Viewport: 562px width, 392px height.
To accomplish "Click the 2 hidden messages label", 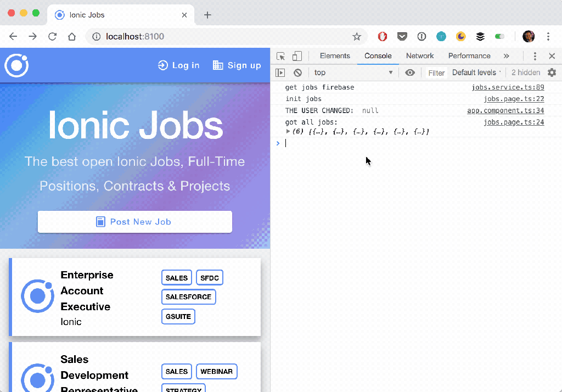I will pos(525,73).
